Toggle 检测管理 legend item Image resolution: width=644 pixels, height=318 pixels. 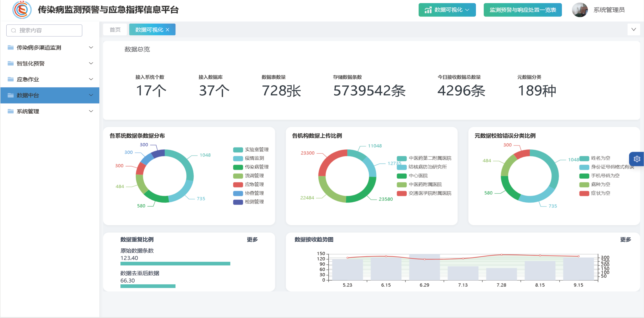click(248, 202)
